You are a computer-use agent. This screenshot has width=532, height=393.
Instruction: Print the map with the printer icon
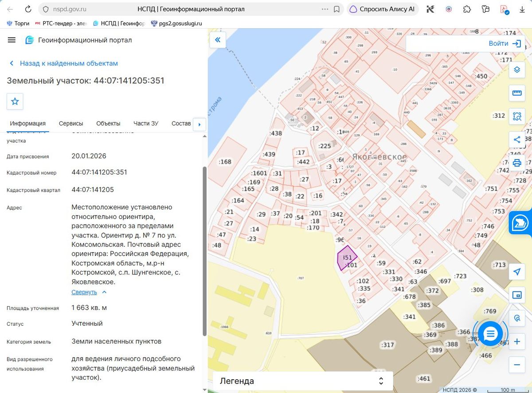(517, 163)
